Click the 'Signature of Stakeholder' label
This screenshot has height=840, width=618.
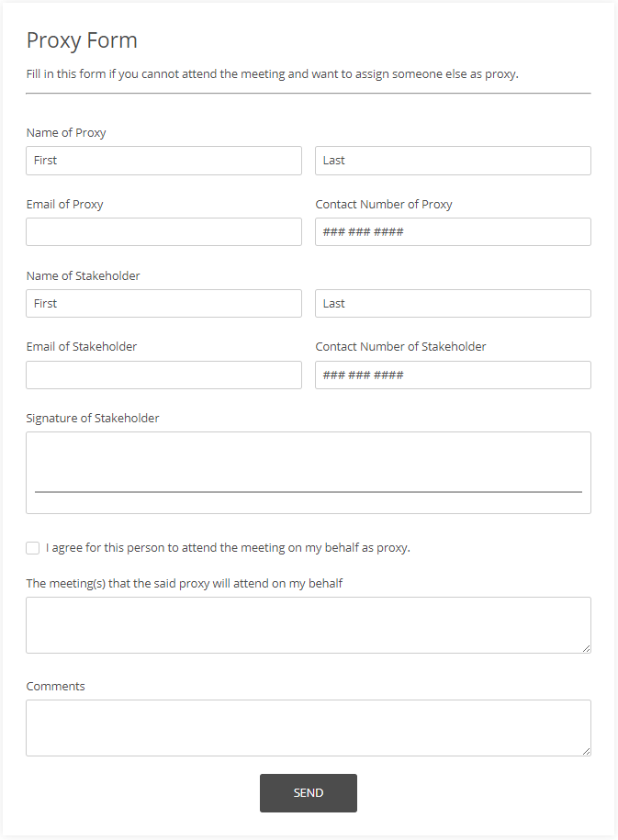click(x=93, y=419)
